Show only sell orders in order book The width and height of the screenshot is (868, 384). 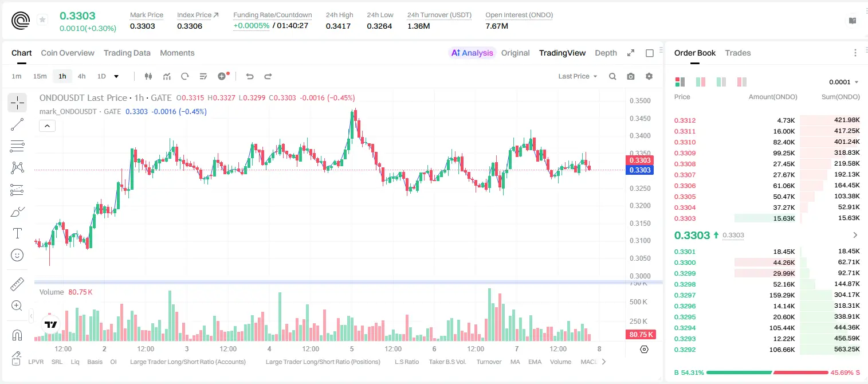[741, 82]
